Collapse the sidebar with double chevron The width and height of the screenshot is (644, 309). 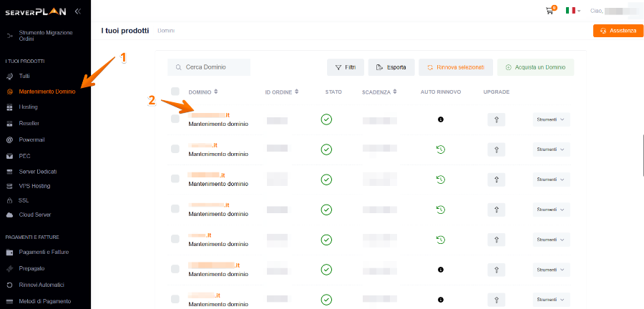[x=77, y=11]
